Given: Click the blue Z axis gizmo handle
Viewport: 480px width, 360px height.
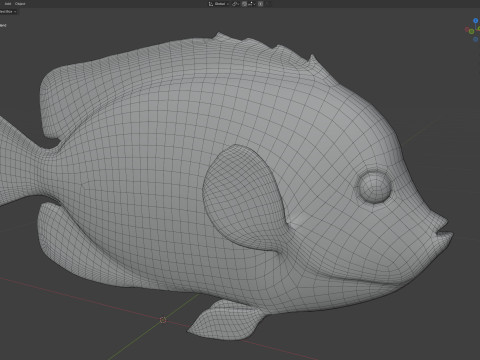Looking at the screenshot, I should 476,21.
